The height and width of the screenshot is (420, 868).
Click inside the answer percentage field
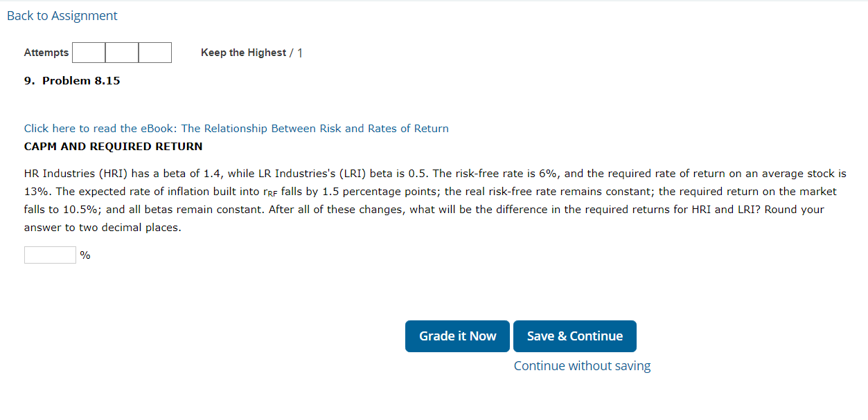click(x=49, y=255)
